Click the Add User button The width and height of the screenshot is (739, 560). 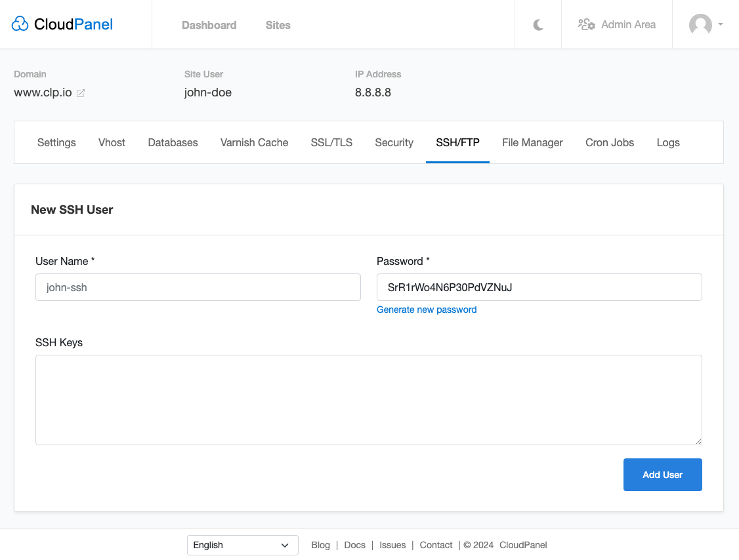point(662,474)
